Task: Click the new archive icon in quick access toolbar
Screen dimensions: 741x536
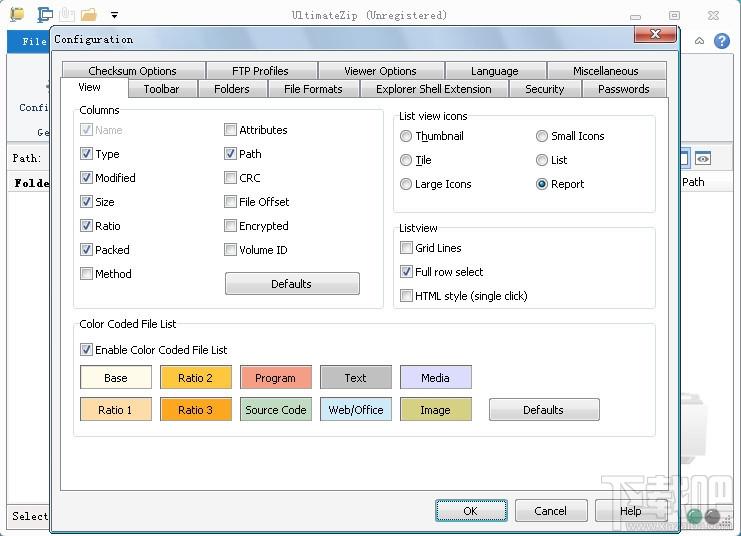Action: 45,15
